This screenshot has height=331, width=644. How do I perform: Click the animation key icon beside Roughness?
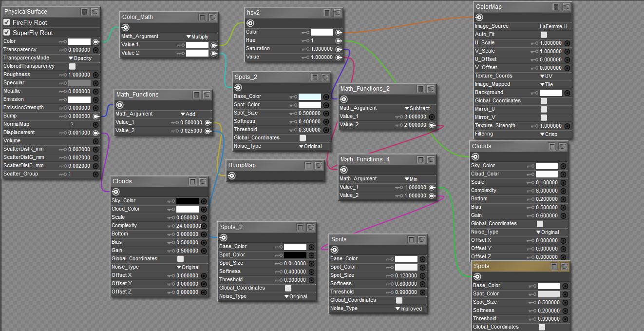[62, 75]
